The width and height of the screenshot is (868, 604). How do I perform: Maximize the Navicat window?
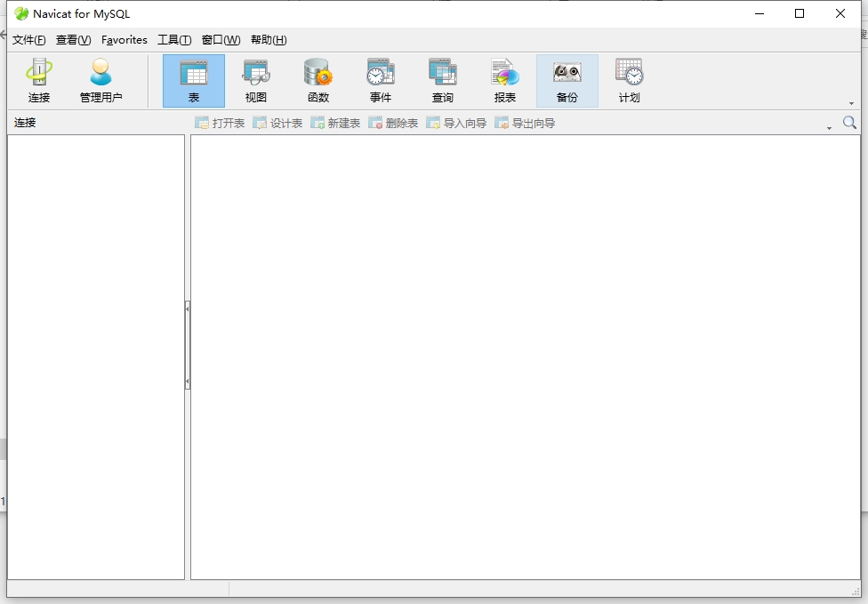tap(800, 13)
